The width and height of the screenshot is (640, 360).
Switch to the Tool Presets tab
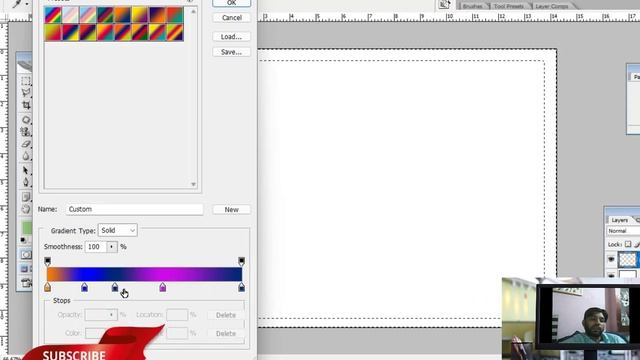click(509, 6)
